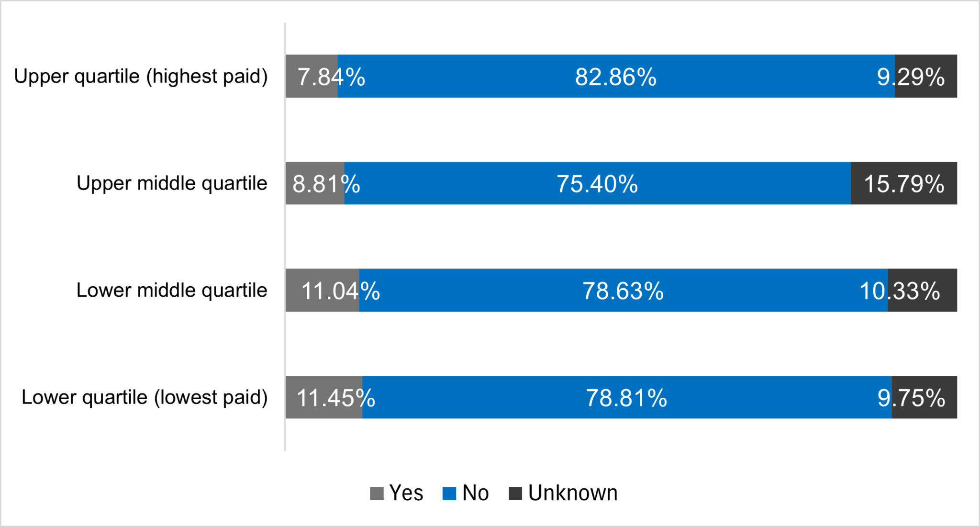Screen dimensions: 980x527
Task: Click the 11.04% grey bar segment
Action: [323, 290]
